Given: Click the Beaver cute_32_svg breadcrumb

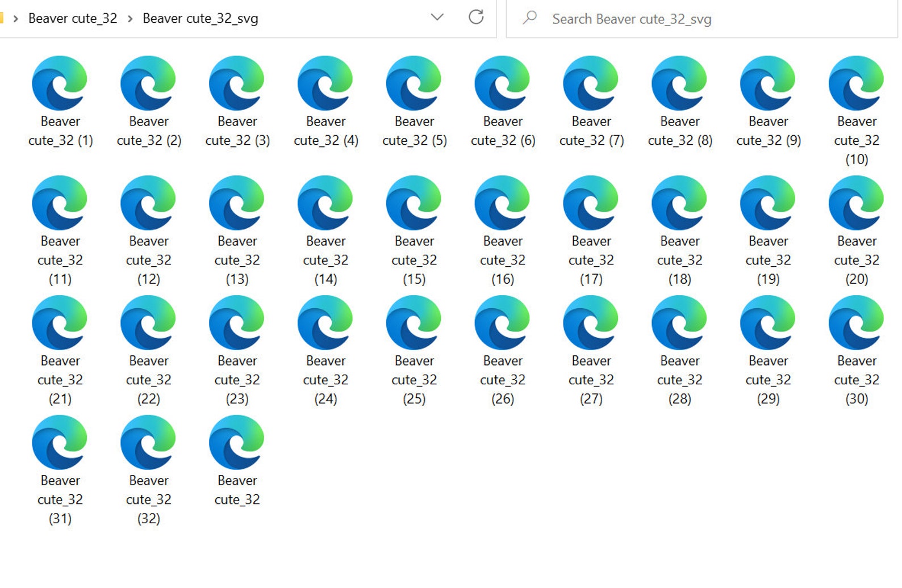Looking at the screenshot, I should (201, 19).
